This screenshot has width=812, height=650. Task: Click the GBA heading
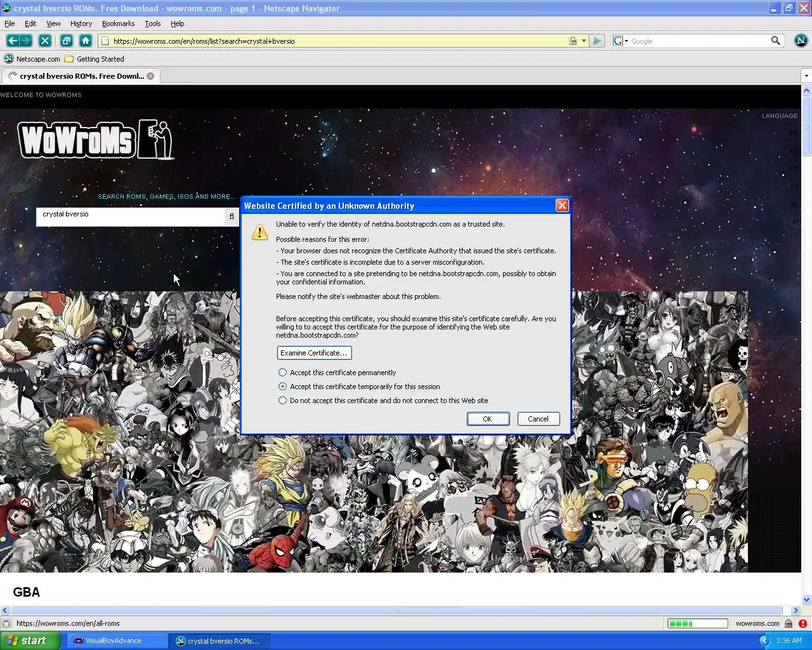point(27,592)
